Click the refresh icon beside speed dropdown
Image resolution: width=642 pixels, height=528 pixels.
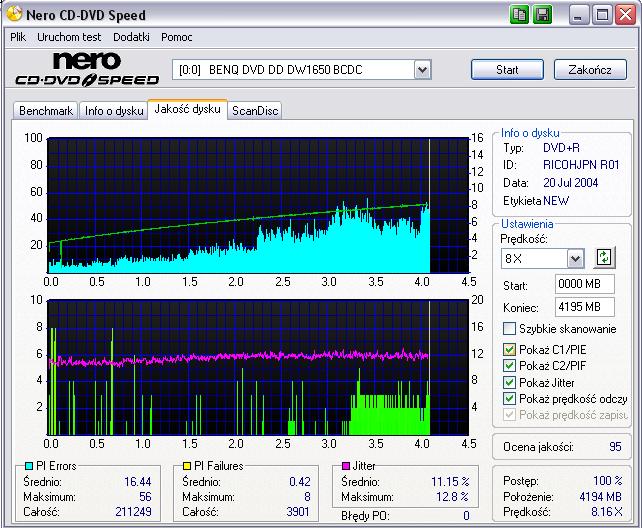(603, 257)
